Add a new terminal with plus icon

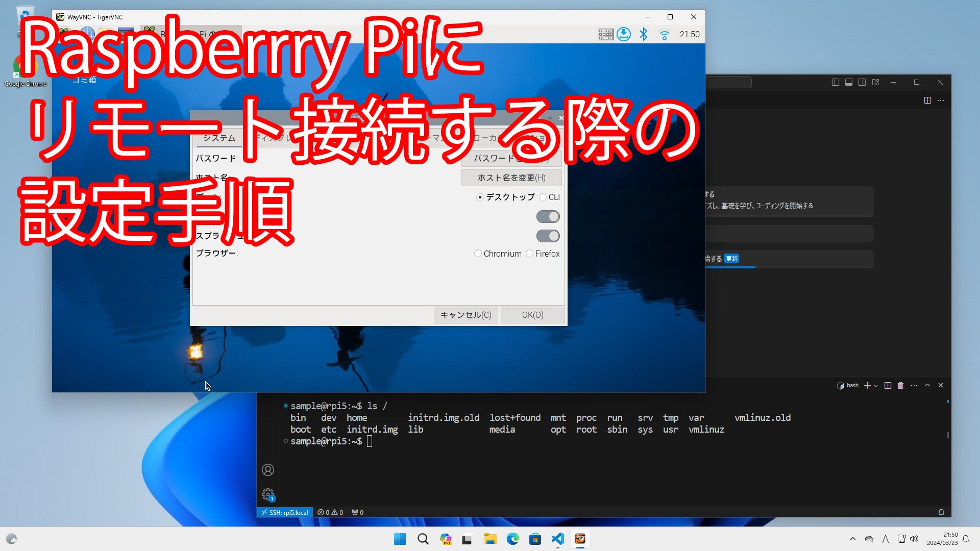click(x=867, y=386)
